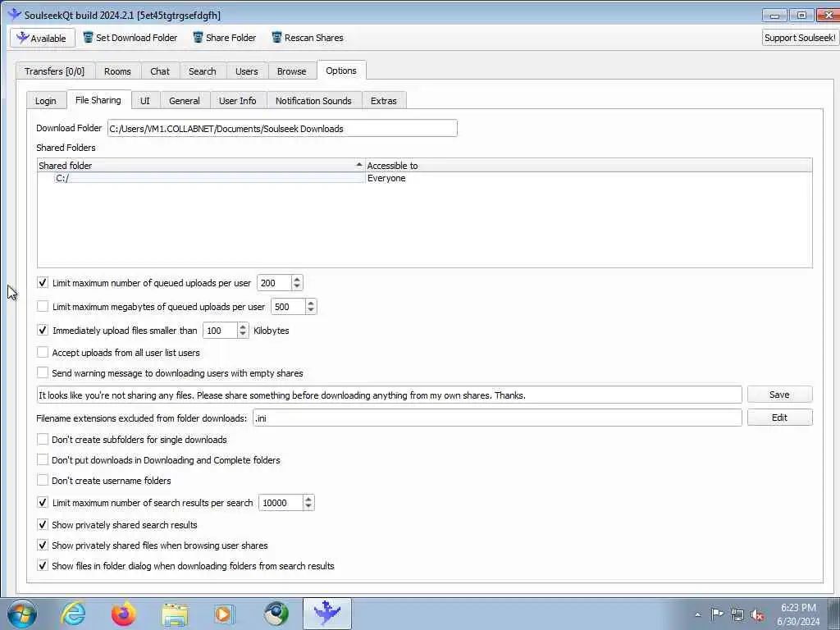
Task: Go to the Search tab
Action: [x=203, y=71]
